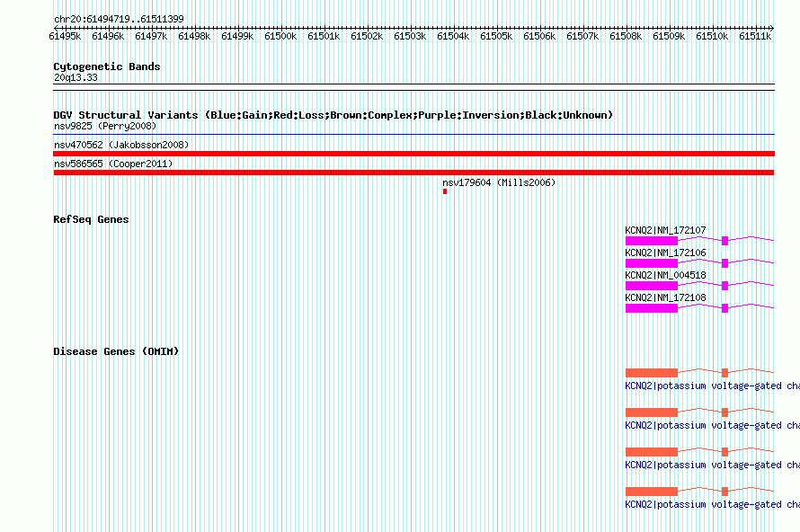The image size is (800, 532).
Task: Select the large magenta exon of NM_172108
Action: tap(652, 308)
